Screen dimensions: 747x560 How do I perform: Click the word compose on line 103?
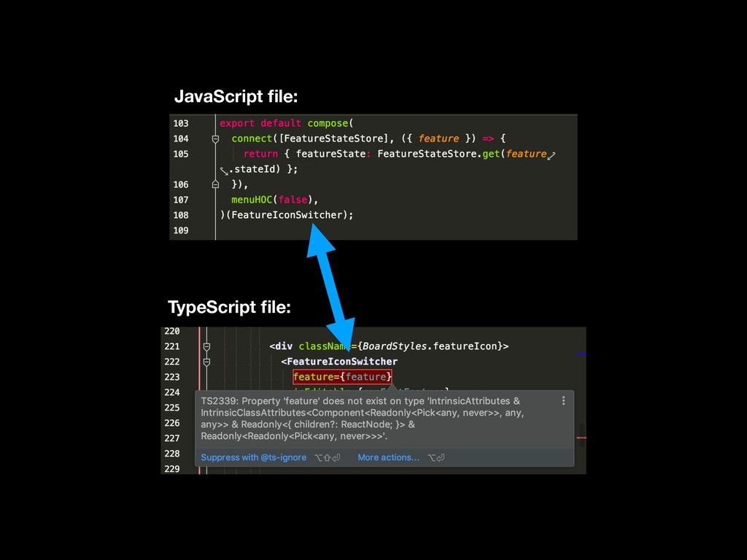(x=328, y=123)
